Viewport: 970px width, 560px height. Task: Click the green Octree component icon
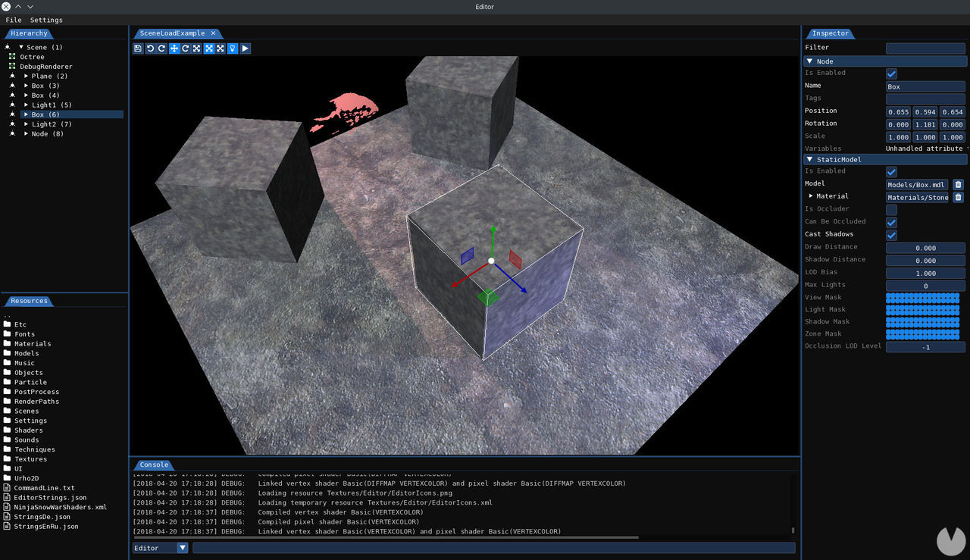tap(12, 57)
